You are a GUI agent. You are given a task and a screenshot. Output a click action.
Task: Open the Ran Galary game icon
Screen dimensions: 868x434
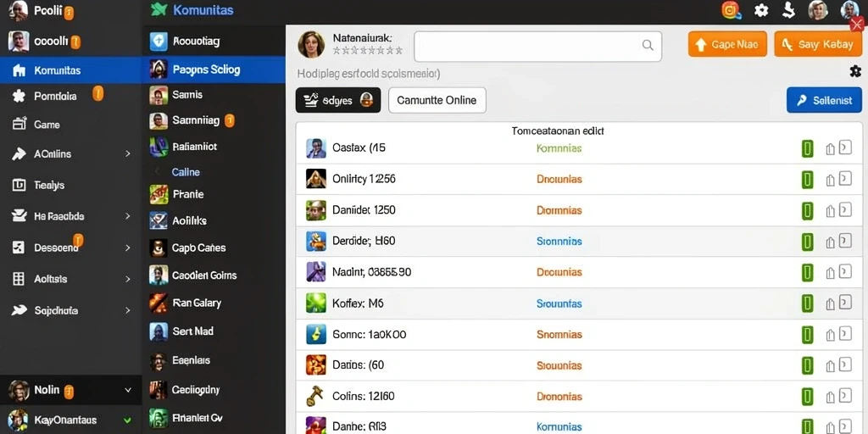point(159,303)
